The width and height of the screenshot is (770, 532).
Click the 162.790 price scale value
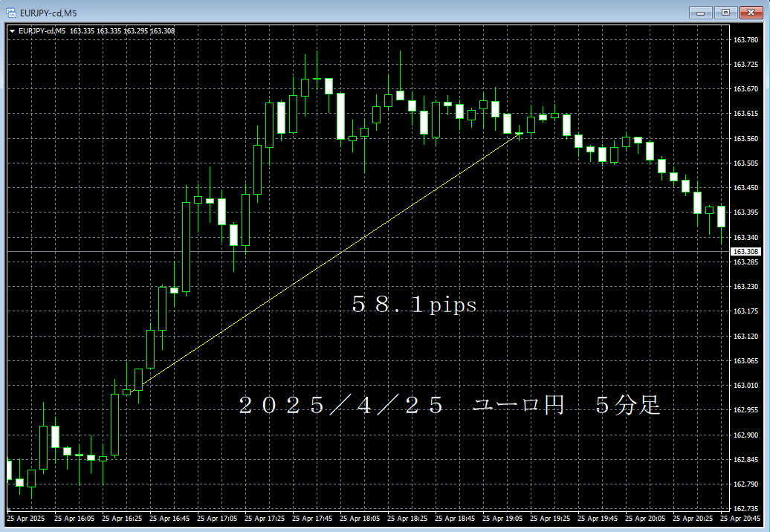(x=745, y=484)
